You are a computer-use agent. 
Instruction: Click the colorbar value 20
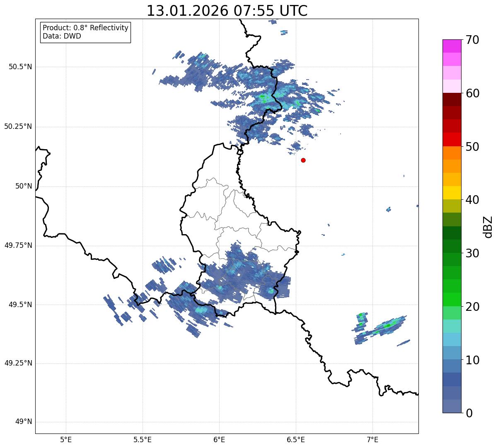(472, 307)
